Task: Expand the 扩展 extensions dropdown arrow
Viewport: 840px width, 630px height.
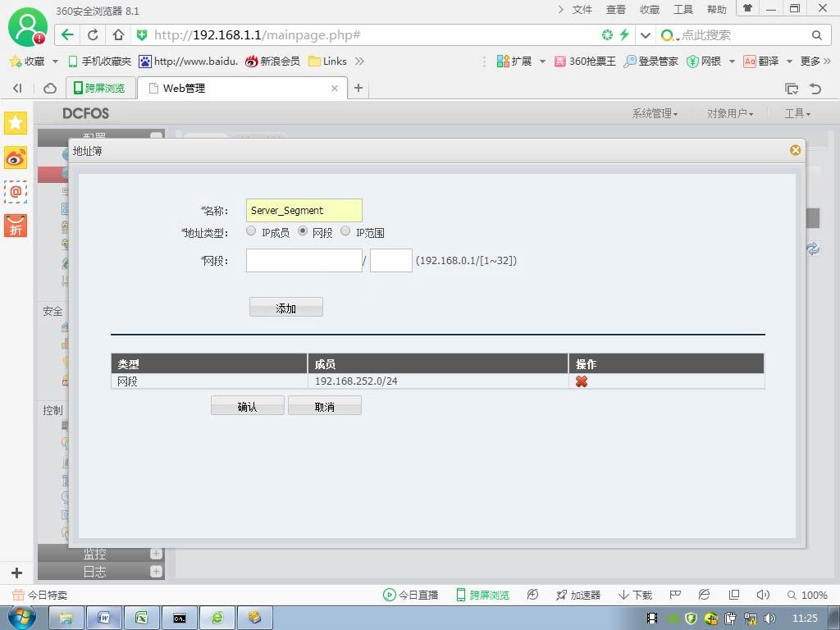Action: pyautogui.click(x=542, y=62)
